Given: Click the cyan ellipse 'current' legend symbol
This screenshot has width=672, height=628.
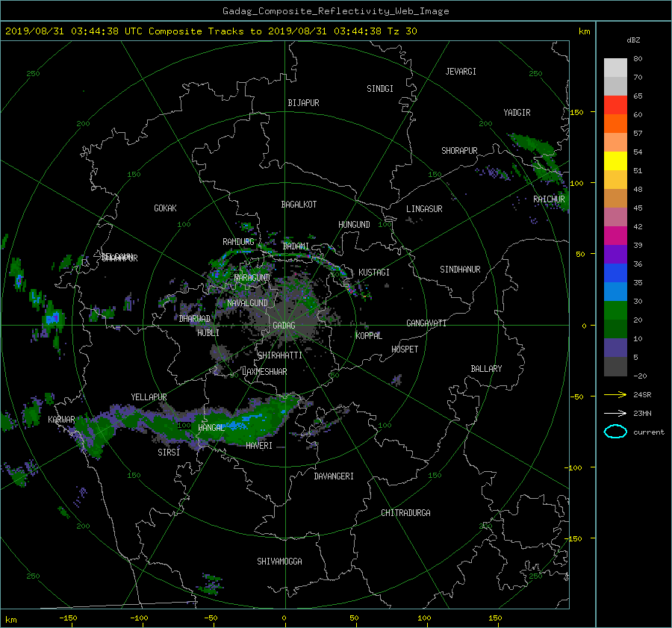Looking at the screenshot, I should [615, 432].
